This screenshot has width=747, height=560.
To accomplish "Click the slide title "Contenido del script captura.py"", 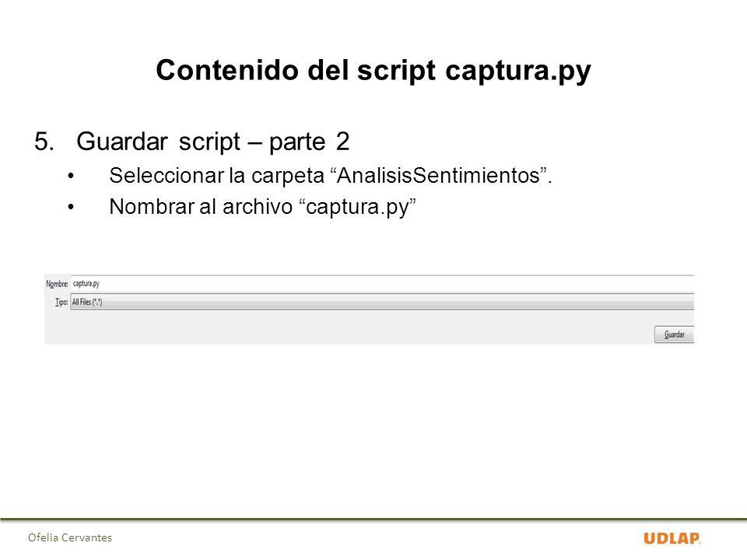I will [x=373, y=71].
